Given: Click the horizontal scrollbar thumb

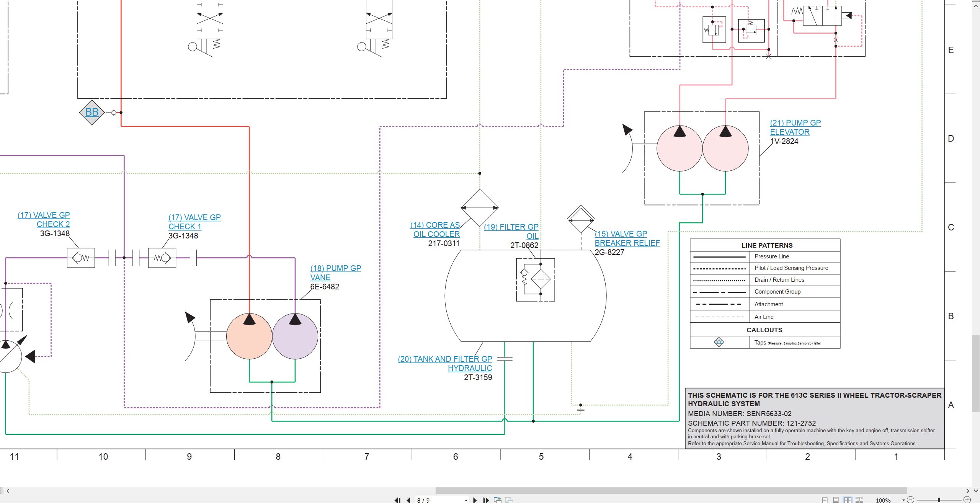Looking at the screenshot, I should click(671, 490).
